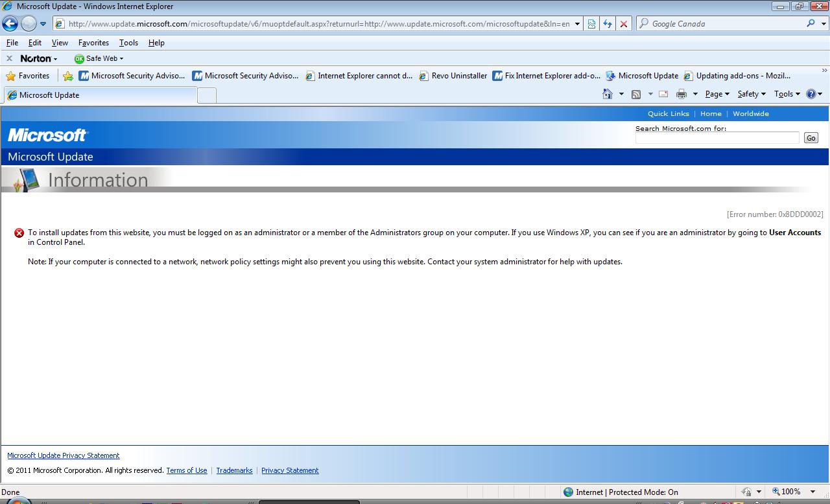The height and width of the screenshot is (504, 830).
Task: Expand the Print dropdown arrow
Action: (x=695, y=95)
